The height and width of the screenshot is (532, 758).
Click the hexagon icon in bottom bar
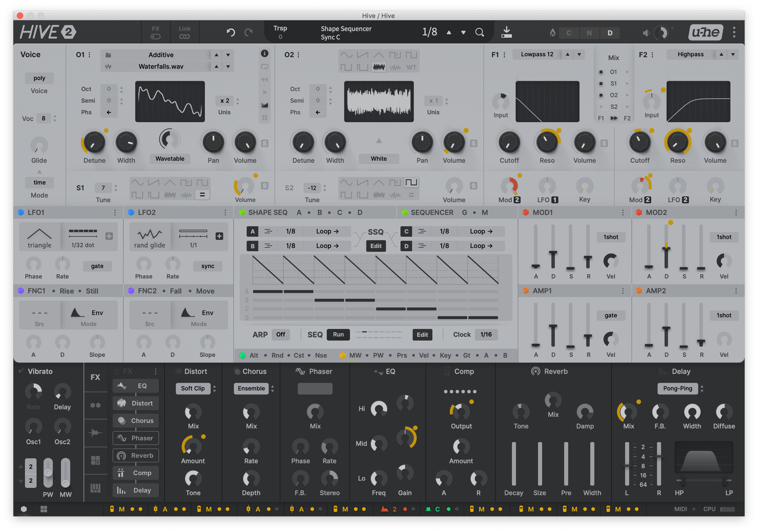tap(24, 509)
